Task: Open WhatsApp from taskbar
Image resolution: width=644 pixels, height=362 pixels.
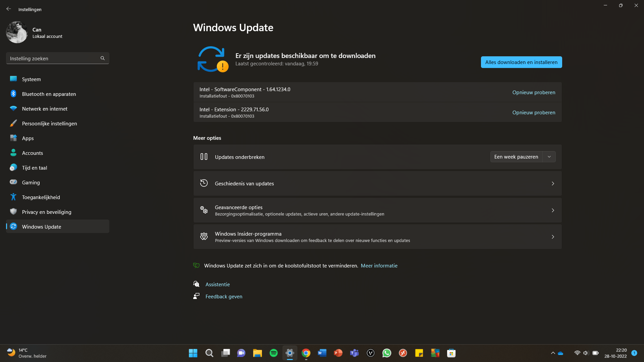Action: tap(387, 353)
